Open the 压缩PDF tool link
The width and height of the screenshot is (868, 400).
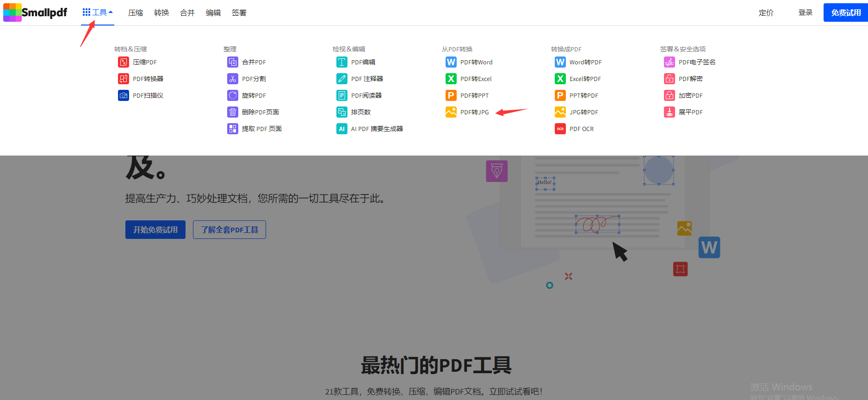[x=145, y=62]
